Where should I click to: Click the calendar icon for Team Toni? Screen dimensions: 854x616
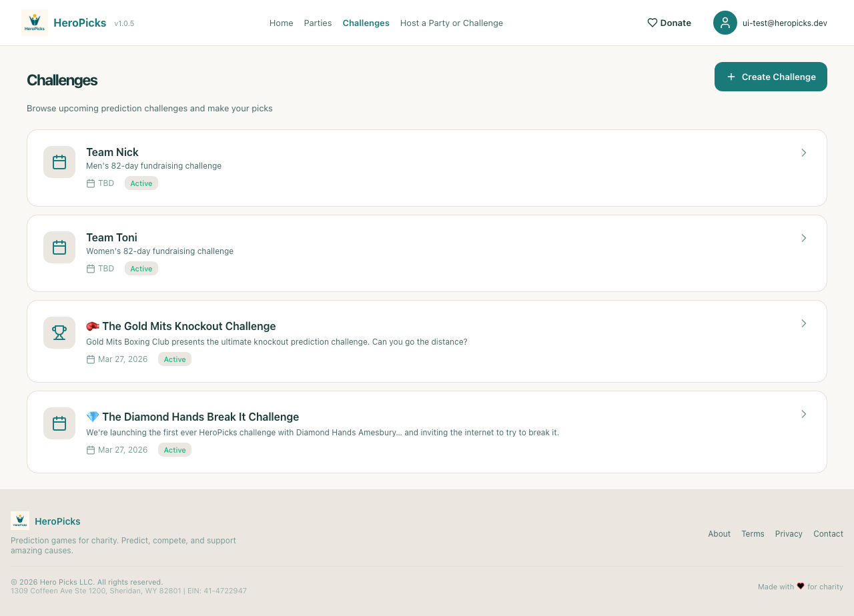[59, 247]
